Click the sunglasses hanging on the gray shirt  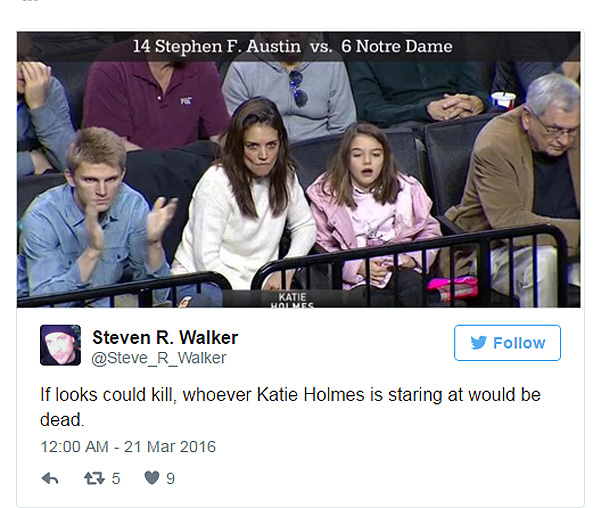click(299, 87)
